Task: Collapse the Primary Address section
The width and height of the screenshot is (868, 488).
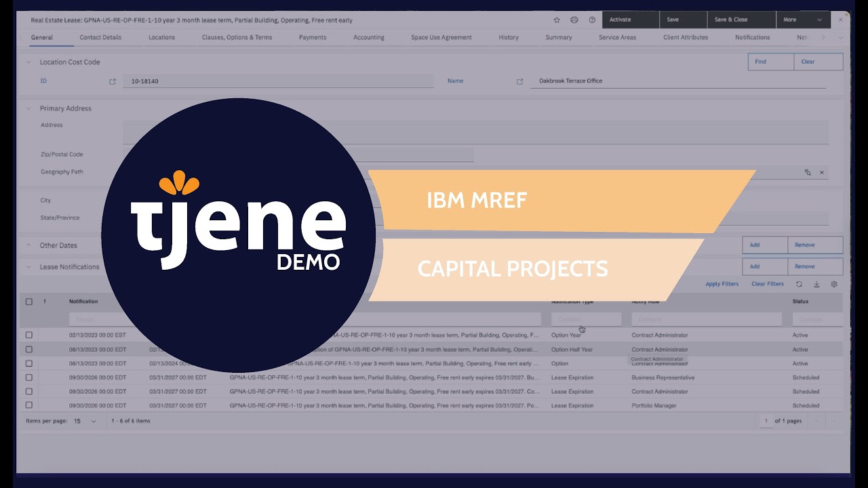Action: click(28, 108)
